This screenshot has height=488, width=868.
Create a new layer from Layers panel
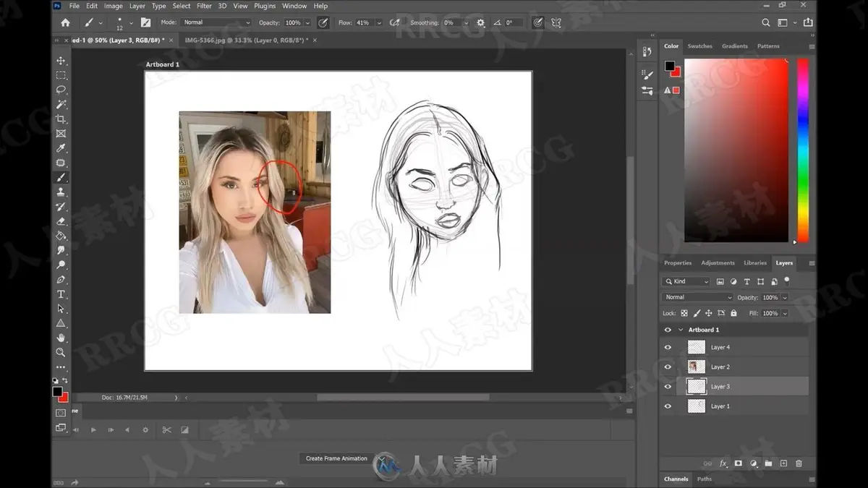tap(783, 463)
